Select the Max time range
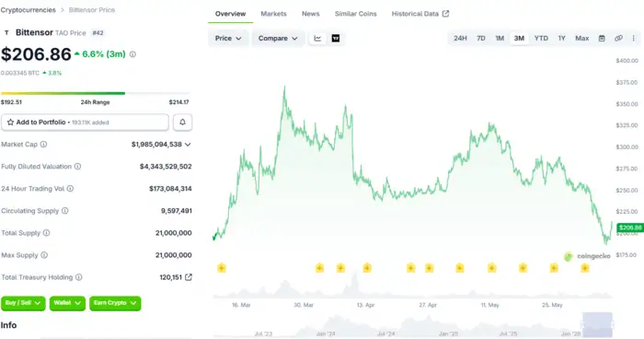644x339 pixels. pos(582,39)
